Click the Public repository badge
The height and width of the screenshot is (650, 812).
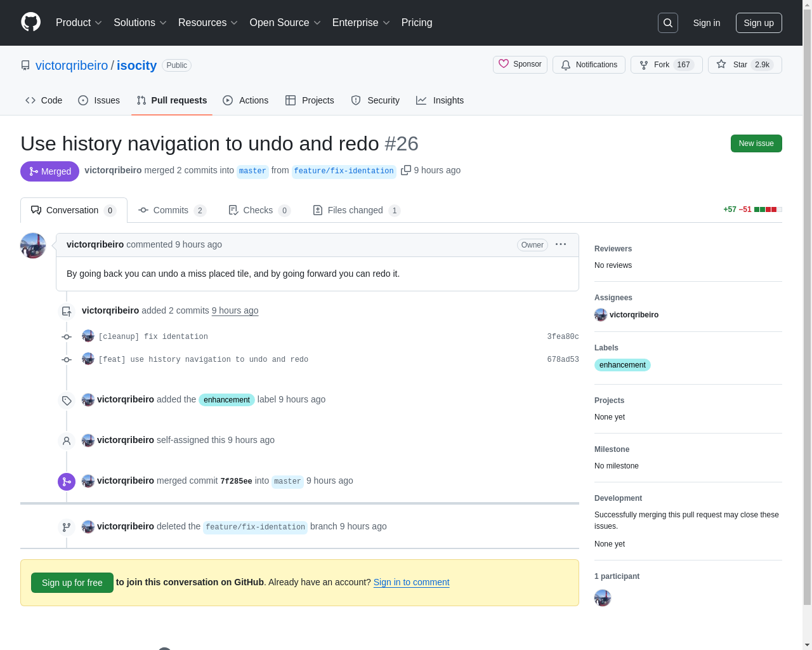[x=176, y=65]
